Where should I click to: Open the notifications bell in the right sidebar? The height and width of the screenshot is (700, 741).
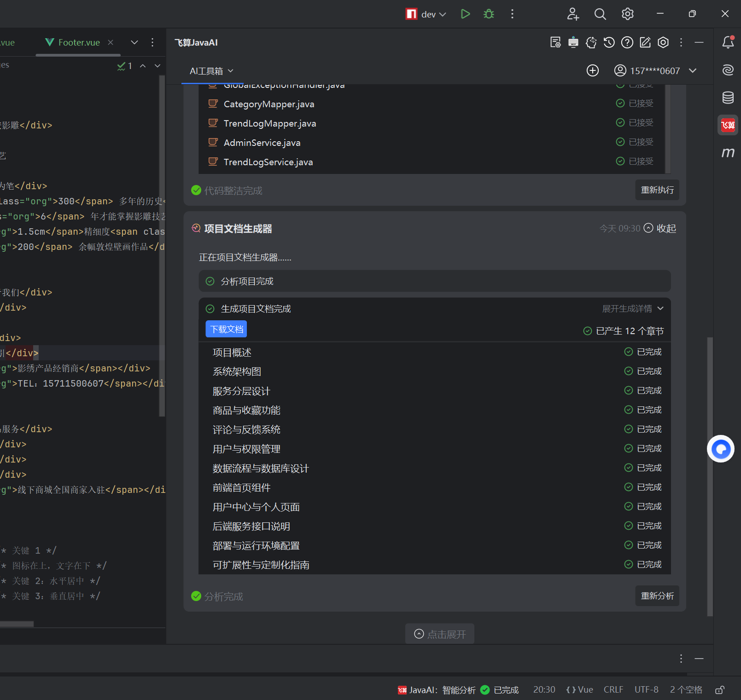[x=728, y=42]
